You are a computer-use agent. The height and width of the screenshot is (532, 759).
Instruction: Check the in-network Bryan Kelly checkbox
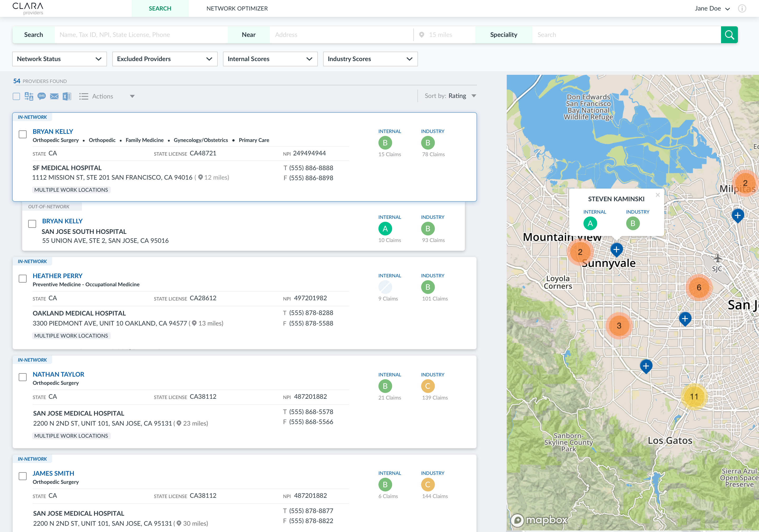coord(23,135)
